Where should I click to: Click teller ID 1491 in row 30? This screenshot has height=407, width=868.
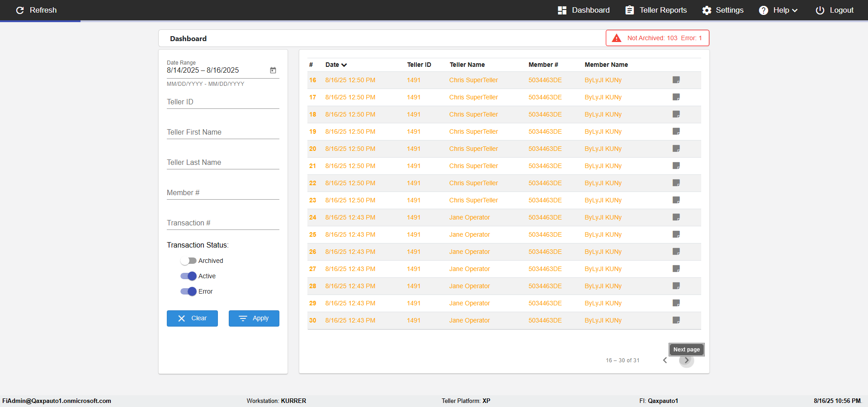click(414, 320)
